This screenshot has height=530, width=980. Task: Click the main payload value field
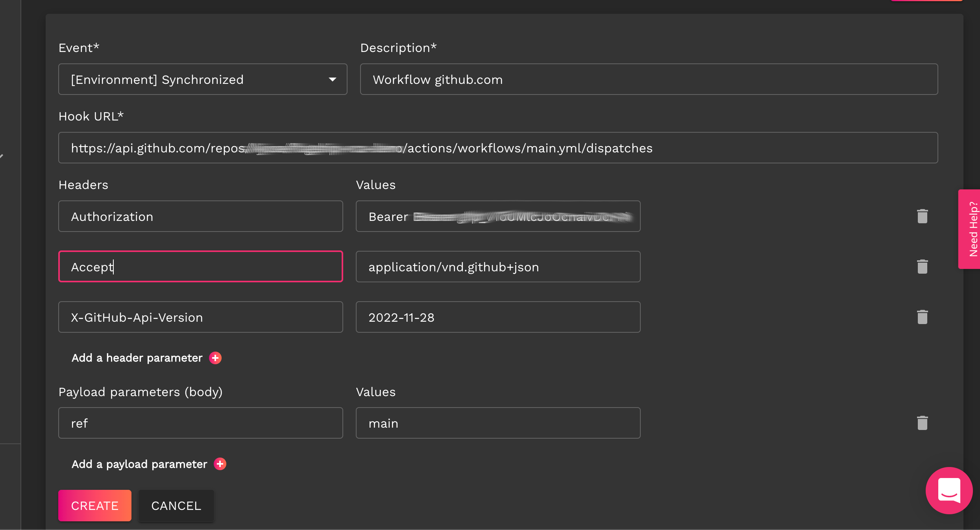click(x=498, y=423)
